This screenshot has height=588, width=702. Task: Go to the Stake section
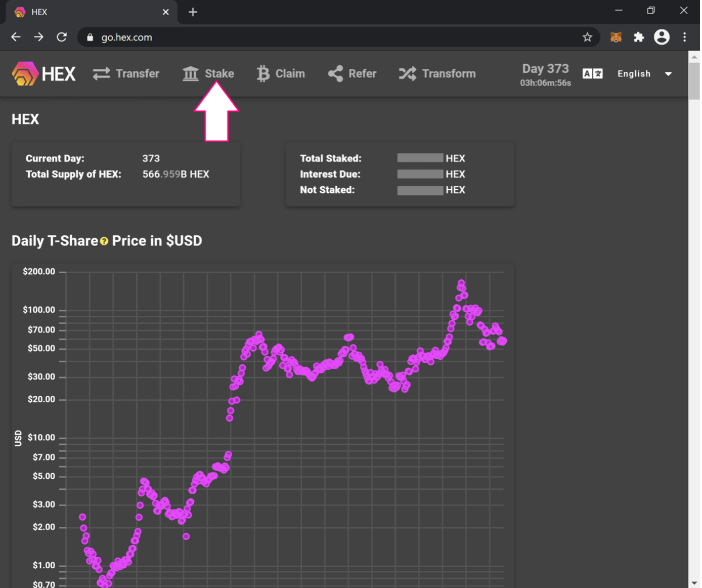tap(208, 74)
